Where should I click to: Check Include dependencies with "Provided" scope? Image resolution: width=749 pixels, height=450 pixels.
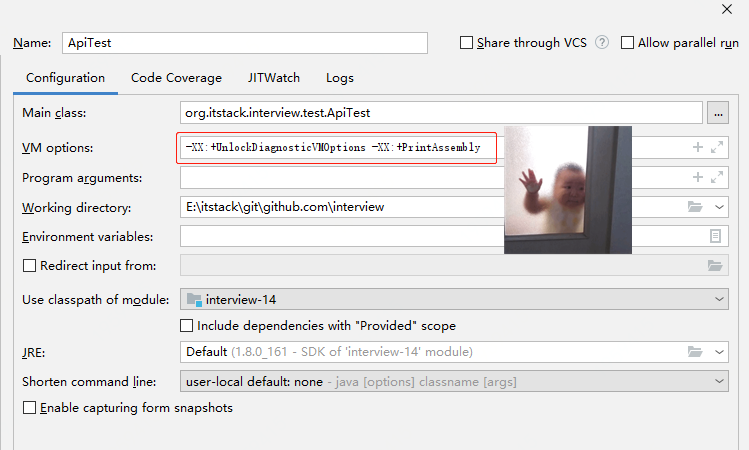(186, 326)
